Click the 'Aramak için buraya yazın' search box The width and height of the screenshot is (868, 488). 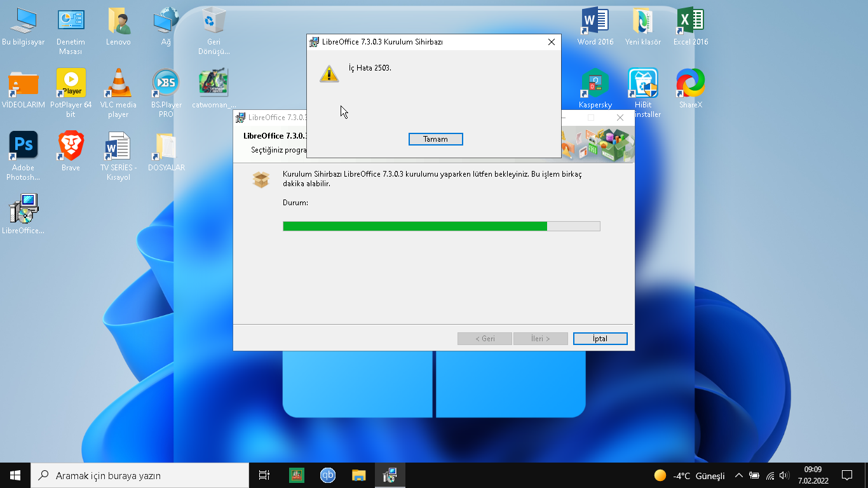[x=140, y=475]
